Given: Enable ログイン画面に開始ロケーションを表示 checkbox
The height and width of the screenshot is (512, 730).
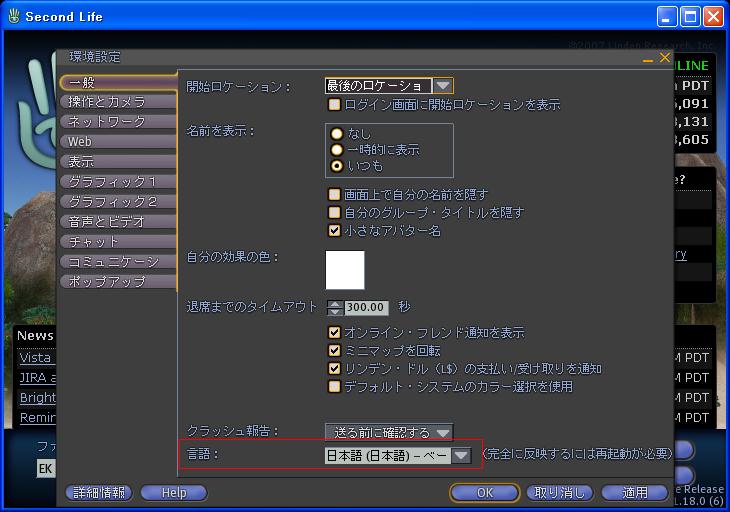Looking at the screenshot, I should [x=334, y=104].
